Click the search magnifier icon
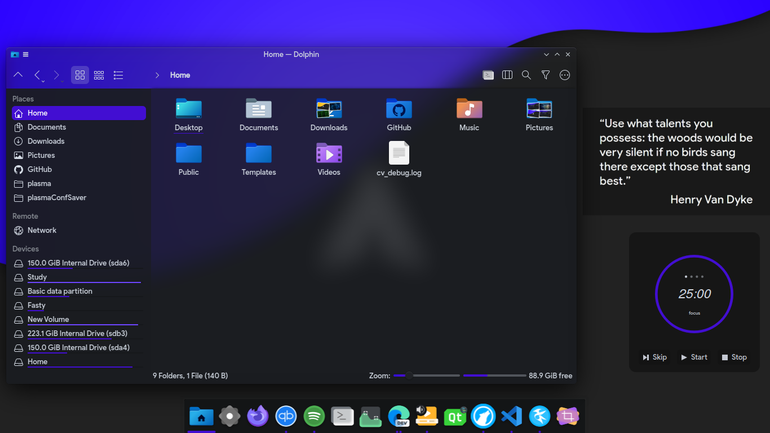Viewport: 770px width, 433px height. pos(526,75)
